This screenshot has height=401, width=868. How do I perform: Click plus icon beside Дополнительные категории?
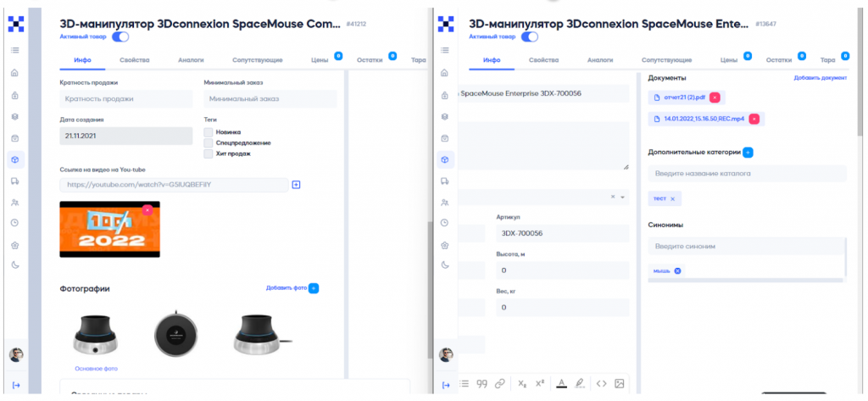[748, 152]
